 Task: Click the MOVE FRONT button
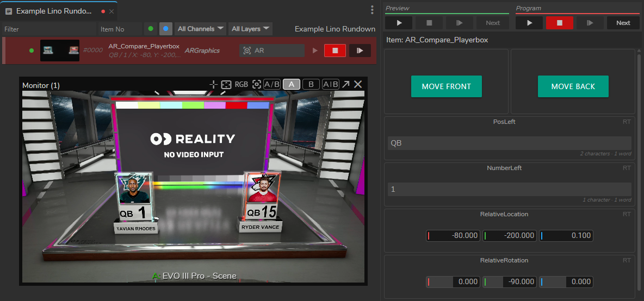pos(447,86)
